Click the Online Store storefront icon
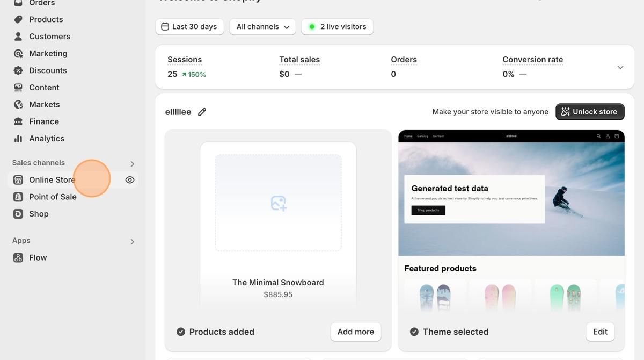This screenshot has height=360, width=644. tap(18, 180)
